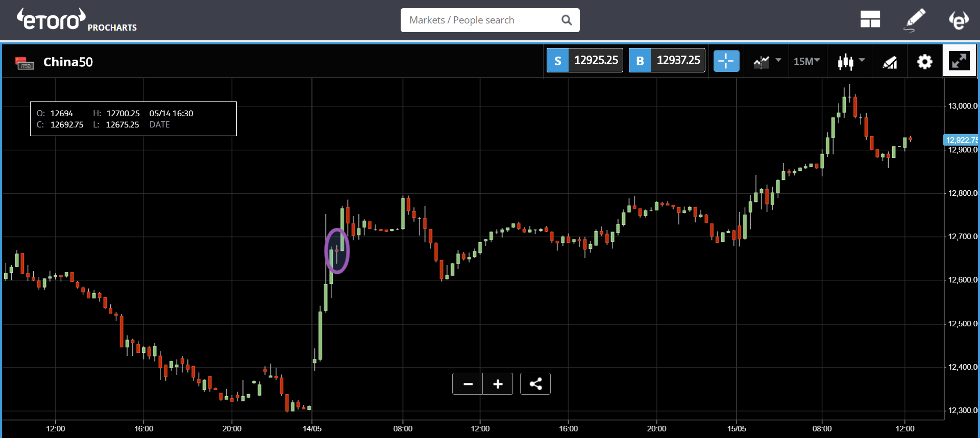Click the purple circled candle marker
Viewport: 980px width, 438px height.
337,251
